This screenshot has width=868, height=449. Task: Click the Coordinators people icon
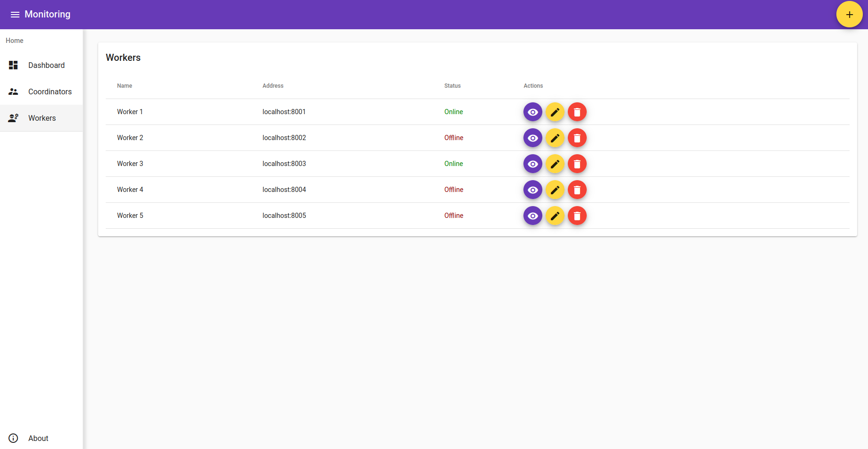tap(13, 91)
